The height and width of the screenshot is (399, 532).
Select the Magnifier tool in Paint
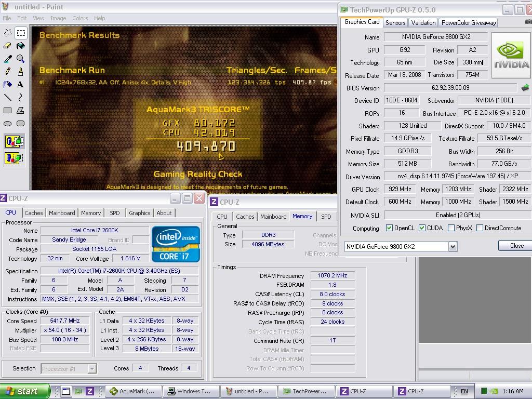[21, 58]
